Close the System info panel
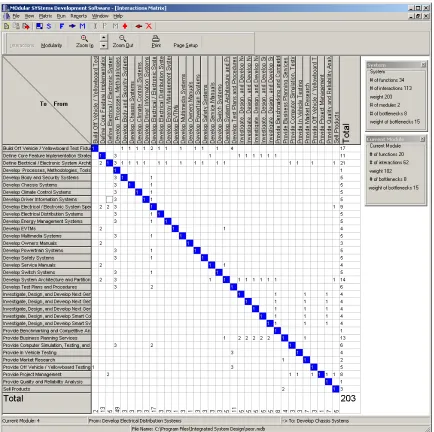The height and width of the screenshot is (432, 434). 423,65
